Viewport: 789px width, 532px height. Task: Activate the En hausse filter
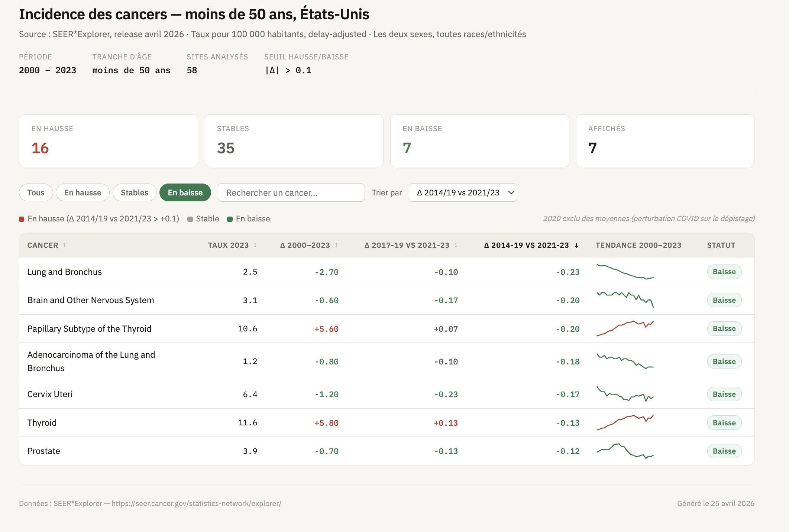(x=83, y=192)
